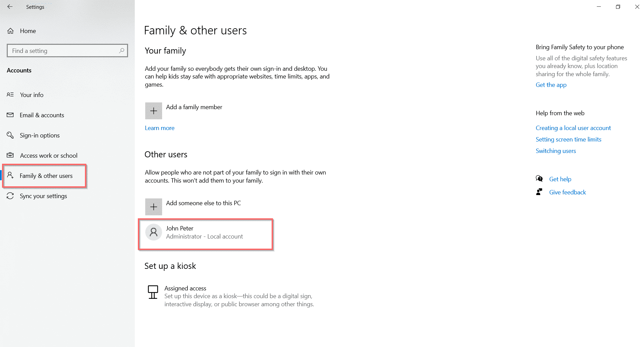Click the back arrow in Settings

pyautogui.click(x=10, y=7)
